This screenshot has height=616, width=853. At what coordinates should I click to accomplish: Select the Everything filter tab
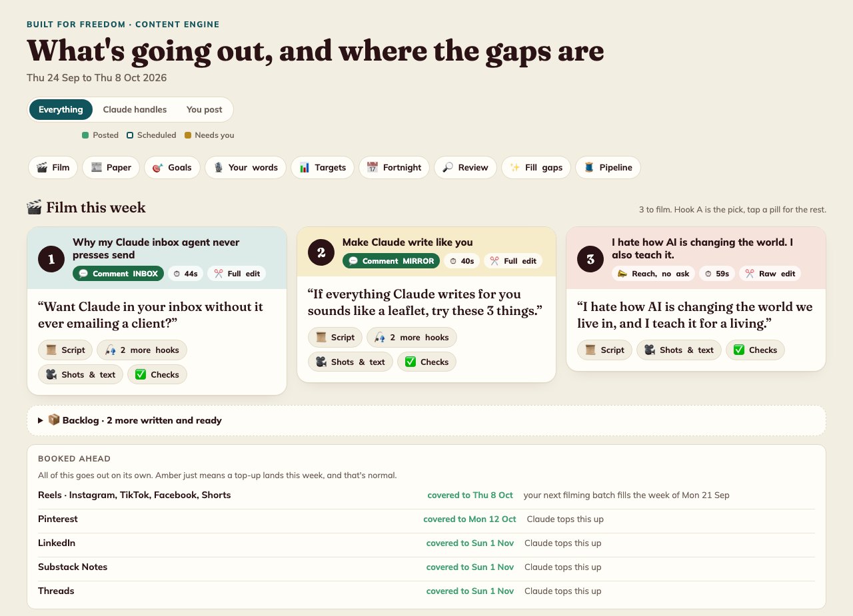pos(61,109)
